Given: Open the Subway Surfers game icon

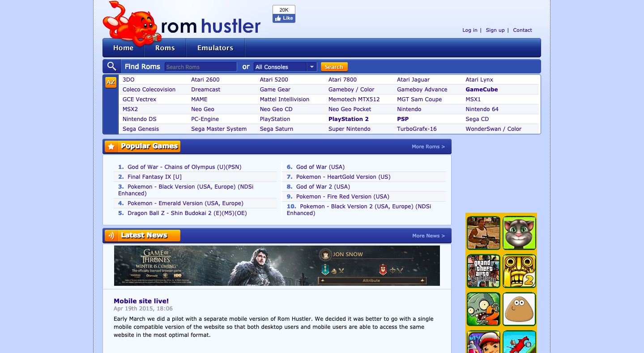Looking at the screenshot, I should (483, 342).
